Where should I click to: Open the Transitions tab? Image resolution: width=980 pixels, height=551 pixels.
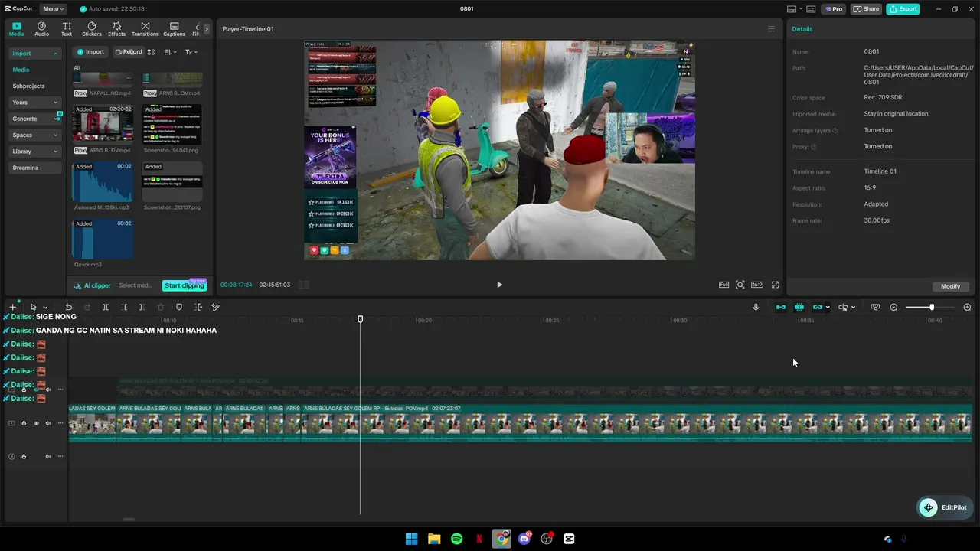pos(145,29)
